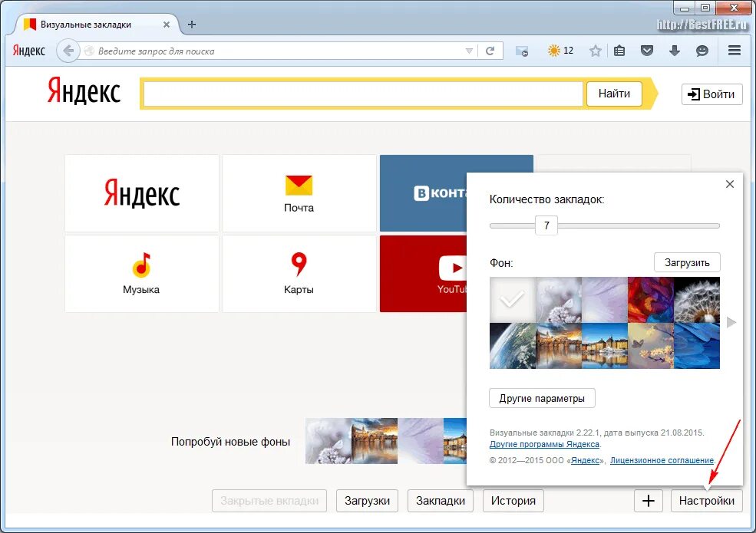Image resolution: width=756 pixels, height=533 pixels.
Task: Select the red and purple abstract background
Action: (x=651, y=300)
